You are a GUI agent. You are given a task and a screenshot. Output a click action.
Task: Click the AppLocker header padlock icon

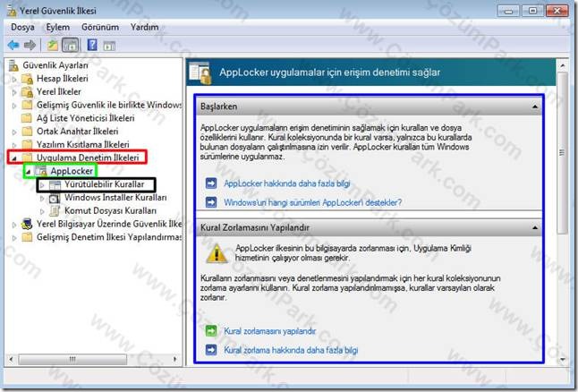(200, 72)
